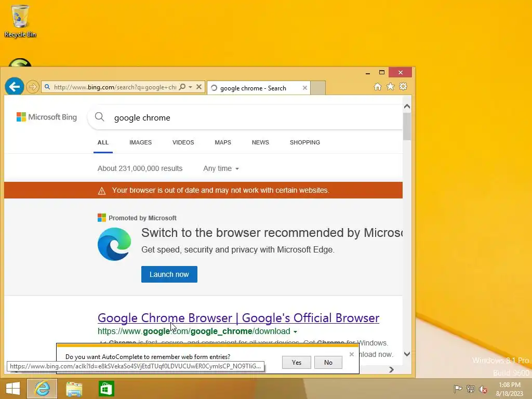The image size is (532, 399).
Task: Go back with the IE back arrow
Action: click(14, 87)
